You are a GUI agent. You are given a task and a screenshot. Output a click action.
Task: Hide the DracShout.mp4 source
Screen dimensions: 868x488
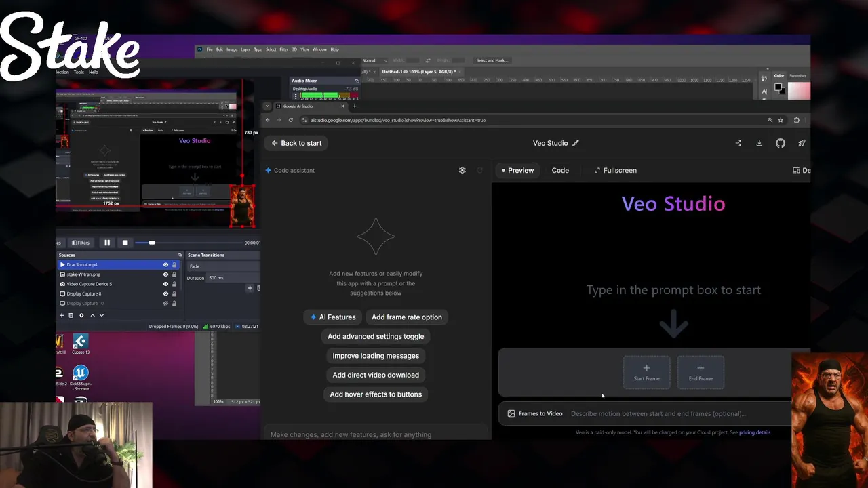(165, 265)
